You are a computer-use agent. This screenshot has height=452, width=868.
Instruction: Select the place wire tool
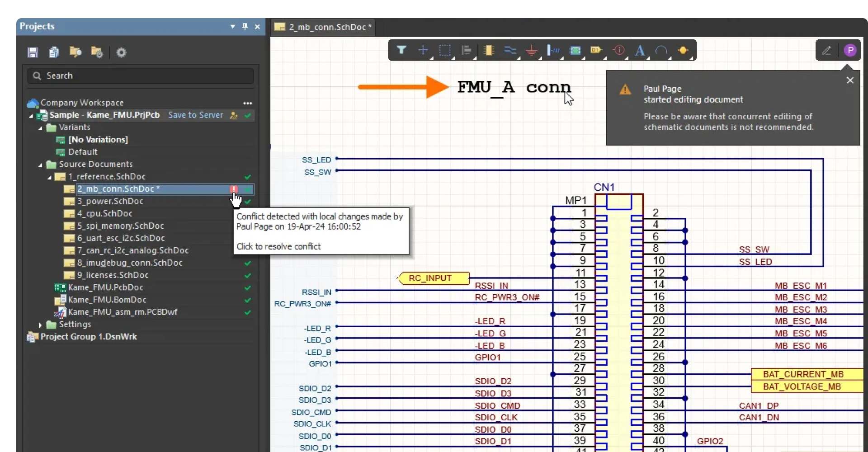[x=510, y=50]
